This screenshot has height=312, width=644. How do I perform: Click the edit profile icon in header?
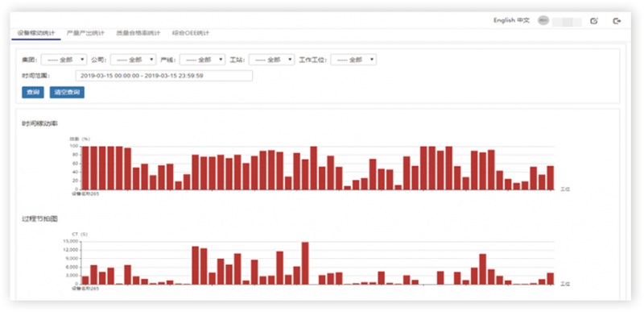click(x=593, y=21)
